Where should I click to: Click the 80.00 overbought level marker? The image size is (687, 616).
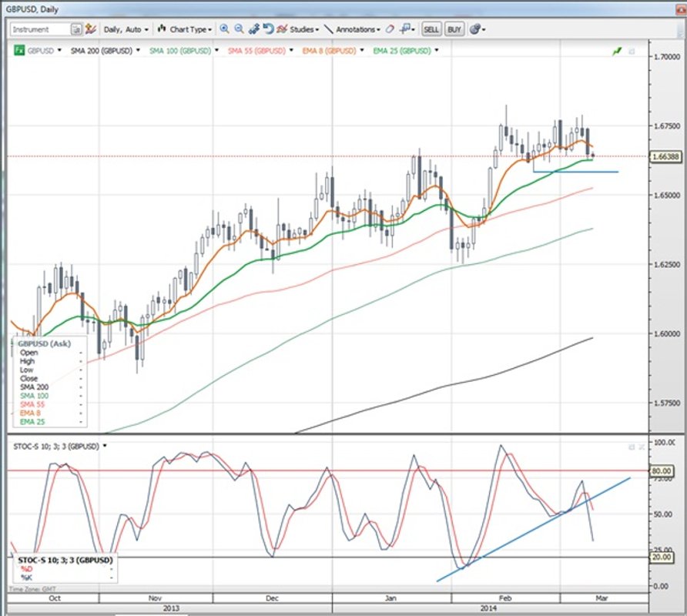click(x=661, y=470)
